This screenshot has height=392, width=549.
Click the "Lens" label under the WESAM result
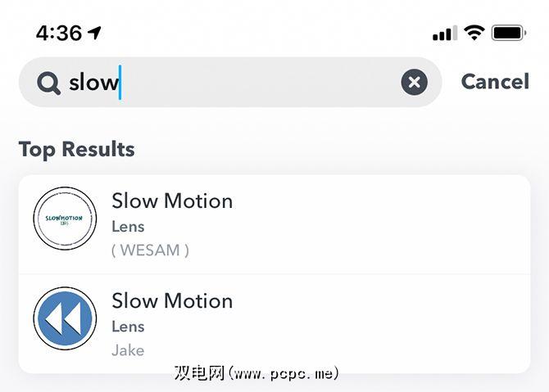pos(128,227)
